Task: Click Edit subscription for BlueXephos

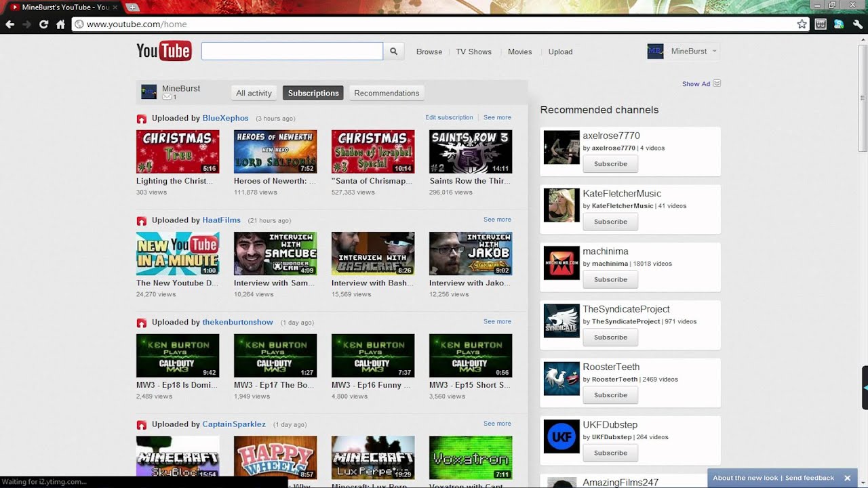Action: pos(449,117)
